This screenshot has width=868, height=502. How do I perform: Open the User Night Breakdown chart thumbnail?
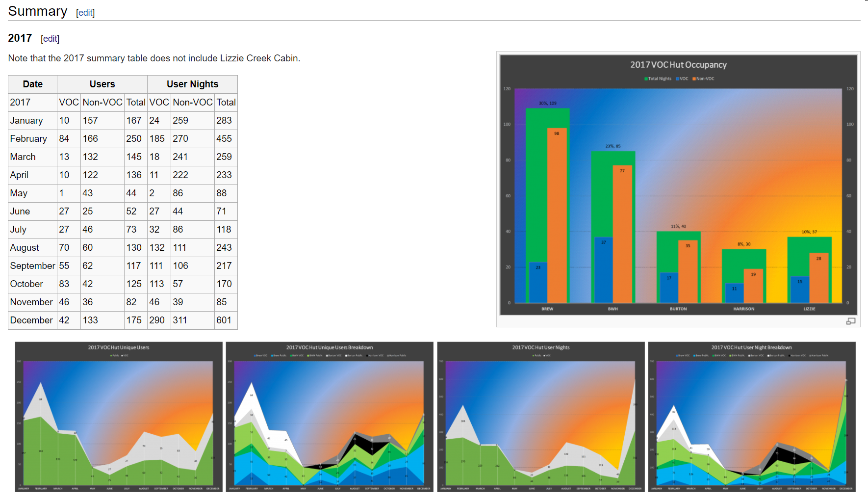pyautogui.click(x=751, y=417)
